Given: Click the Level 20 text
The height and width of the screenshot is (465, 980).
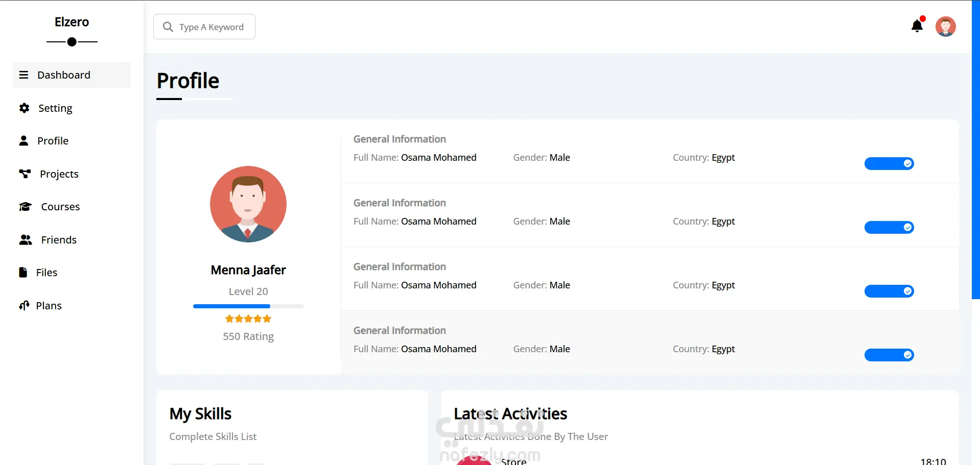Looking at the screenshot, I should (x=248, y=291).
